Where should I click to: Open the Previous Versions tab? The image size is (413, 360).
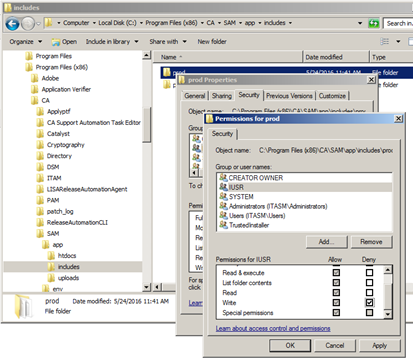pyautogui.click(x=289, y=96)
